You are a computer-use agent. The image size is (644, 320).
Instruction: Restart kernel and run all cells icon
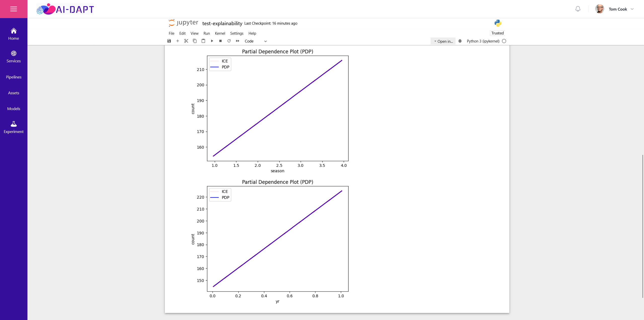pos(238,41)
